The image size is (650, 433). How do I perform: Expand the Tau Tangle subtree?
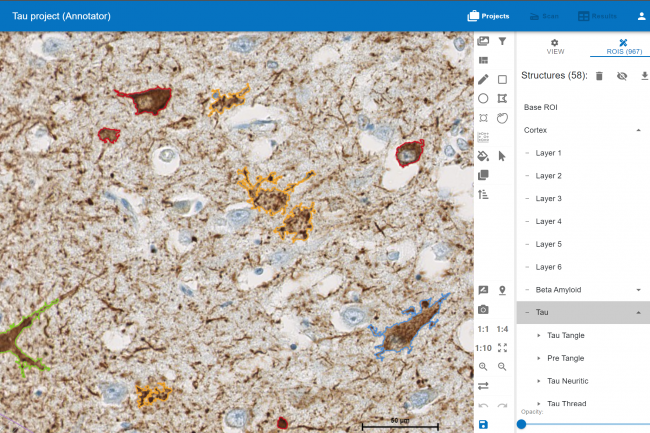pos(538,335)
